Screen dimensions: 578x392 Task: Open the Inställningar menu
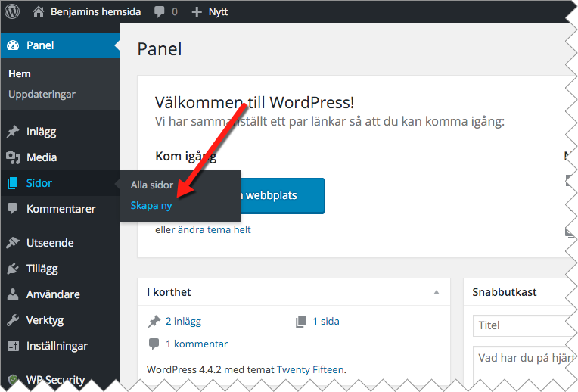tap(61, 346)
